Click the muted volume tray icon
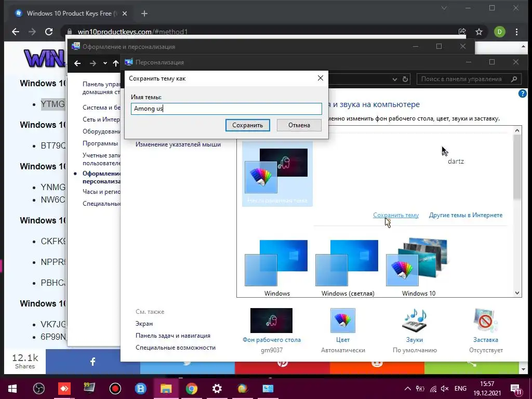 445,389
